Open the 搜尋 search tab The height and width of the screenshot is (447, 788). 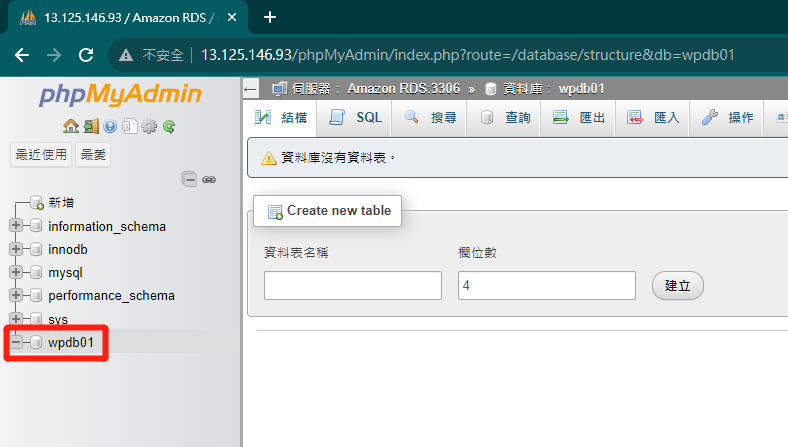[429, 118]
